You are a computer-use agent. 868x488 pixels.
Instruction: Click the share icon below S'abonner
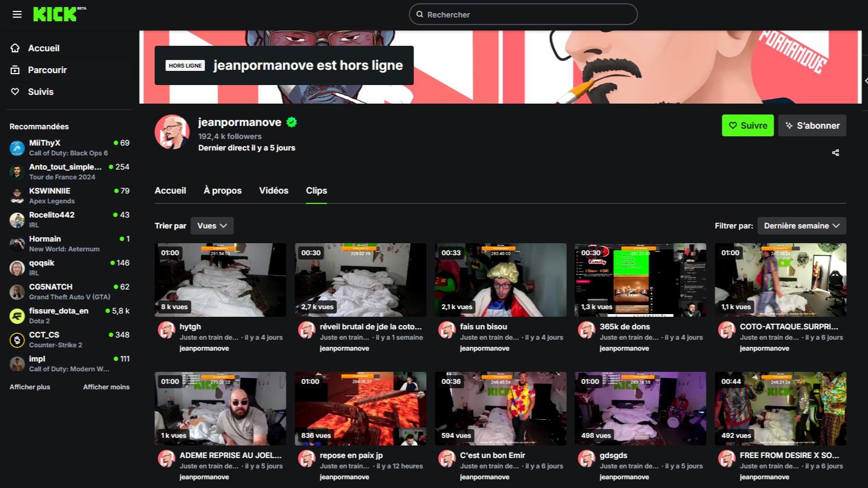[x=835, y=153]
